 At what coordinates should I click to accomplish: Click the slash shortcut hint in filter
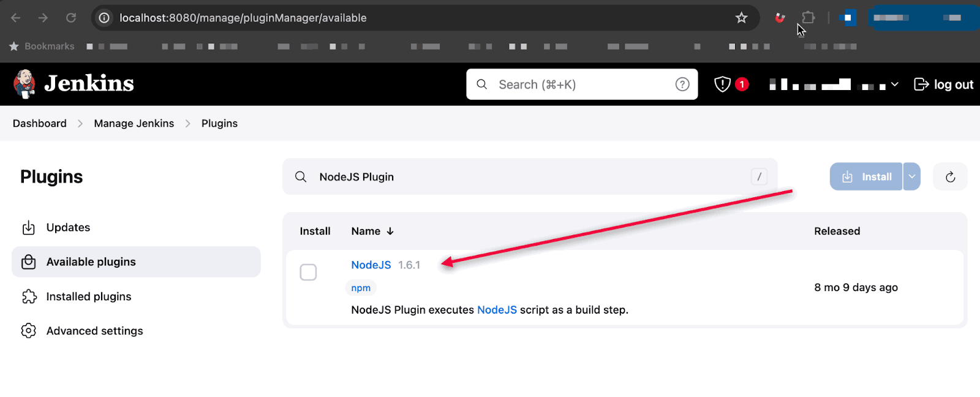(759, 176)
